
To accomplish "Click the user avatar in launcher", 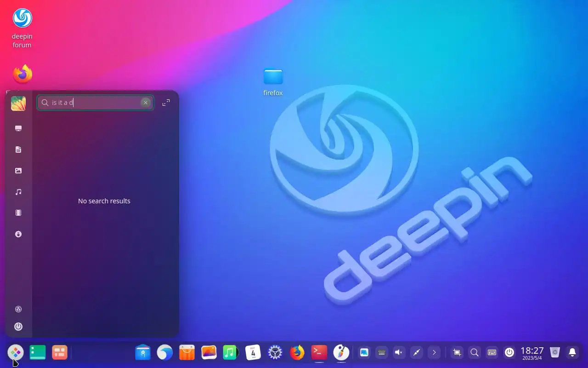I will click(x=18, y=103).
